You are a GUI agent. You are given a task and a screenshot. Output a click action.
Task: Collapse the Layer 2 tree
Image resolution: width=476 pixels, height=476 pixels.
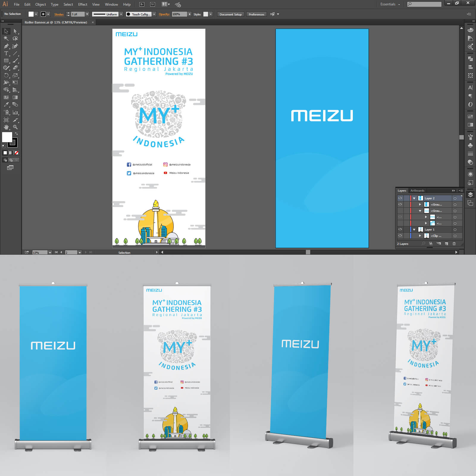414,198
